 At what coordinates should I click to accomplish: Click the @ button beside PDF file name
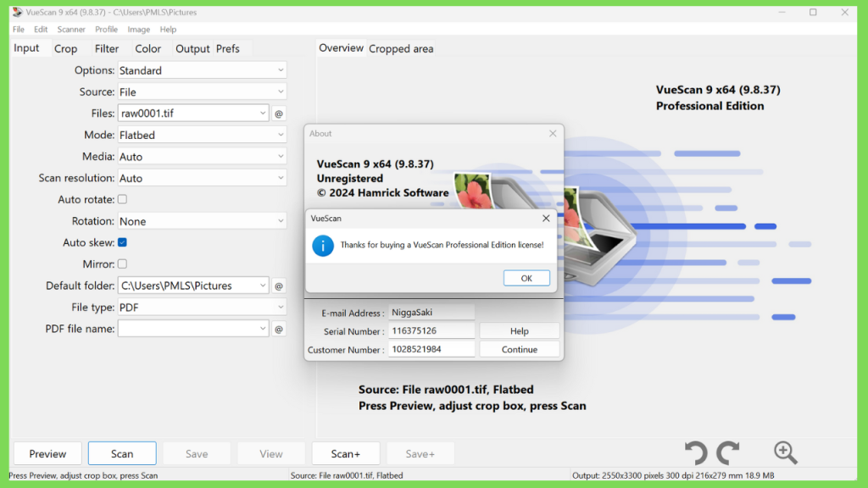[x=279, y=329]
